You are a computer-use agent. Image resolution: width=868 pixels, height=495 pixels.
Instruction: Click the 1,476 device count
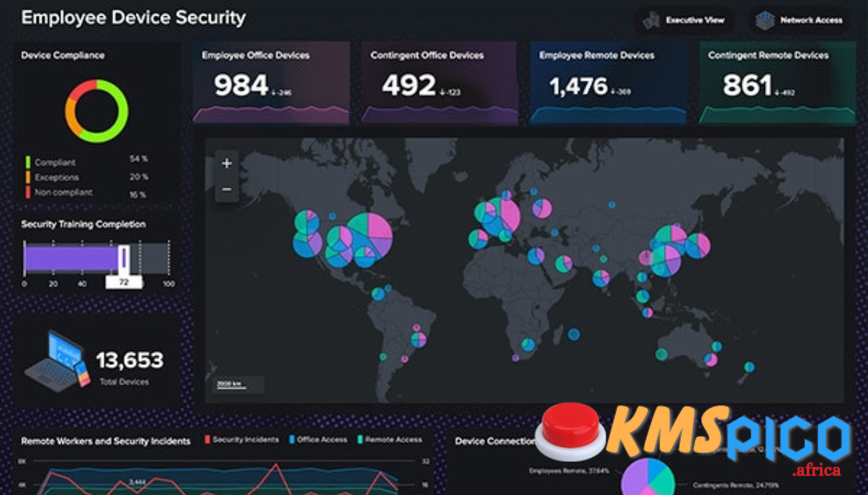[x=578, y=86]
